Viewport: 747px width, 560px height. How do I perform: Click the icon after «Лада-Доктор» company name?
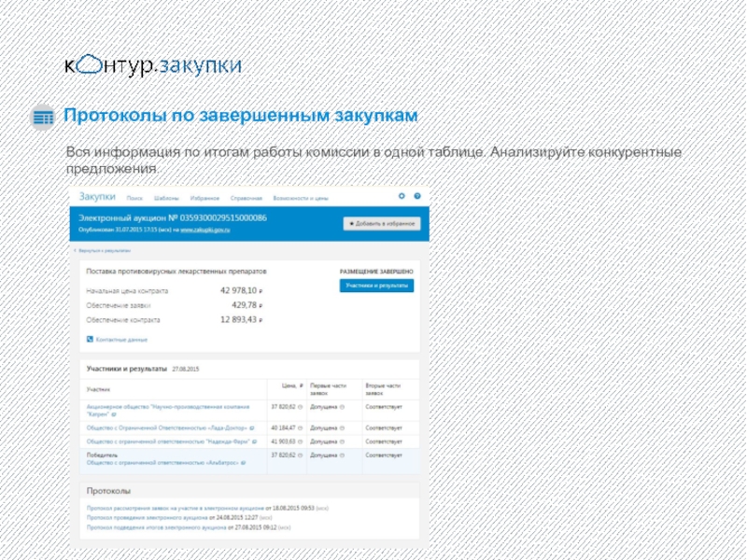pyautogui.click(x=251, y=427)
